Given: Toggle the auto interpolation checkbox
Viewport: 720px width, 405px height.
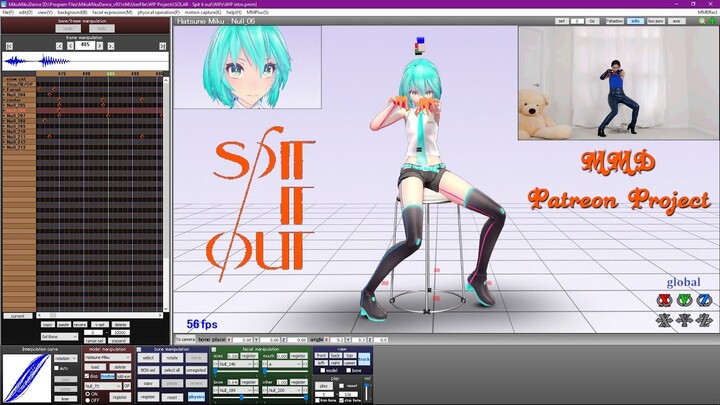Looking at the screenshot, I should 57,368.
